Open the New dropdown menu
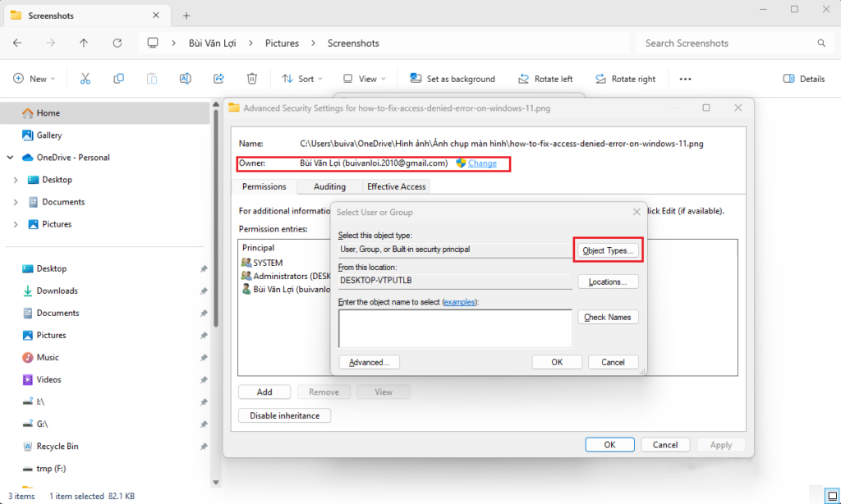This screenshot has height=504, width=841. (34, 78)
